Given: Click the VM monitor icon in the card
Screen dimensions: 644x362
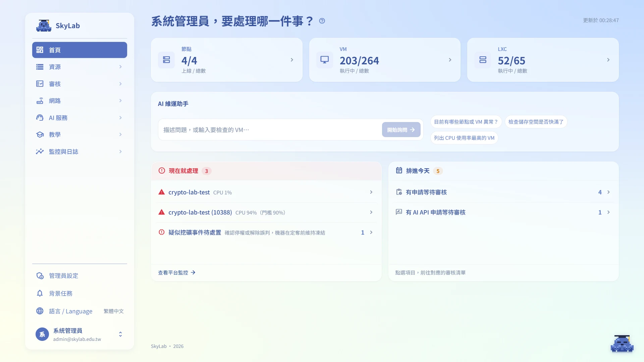Looking at the screenshot, I should click(324, 60).
